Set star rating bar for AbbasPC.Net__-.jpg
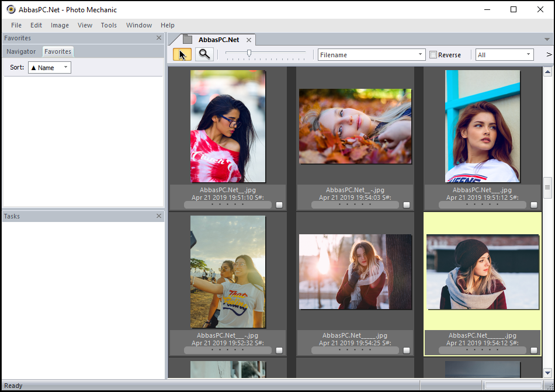 [x=355, y=204]
